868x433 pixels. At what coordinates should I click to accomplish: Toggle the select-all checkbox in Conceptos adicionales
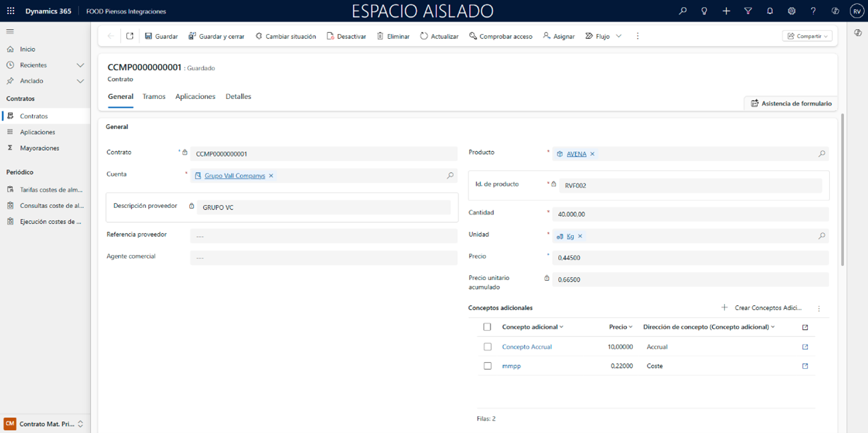487,327
